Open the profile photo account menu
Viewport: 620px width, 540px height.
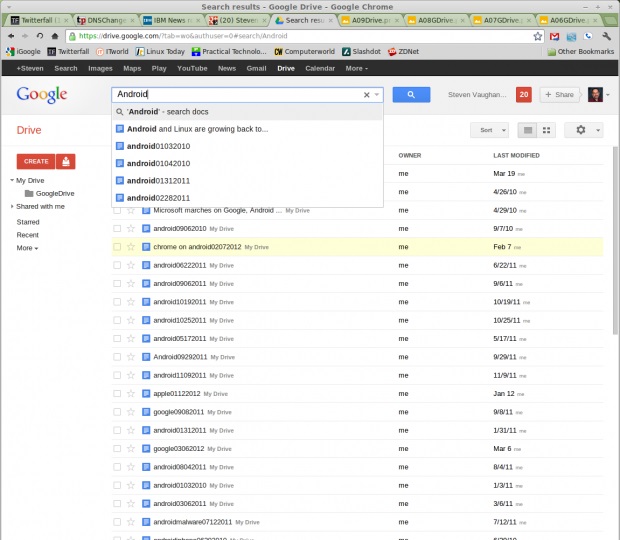pos(595,94)
